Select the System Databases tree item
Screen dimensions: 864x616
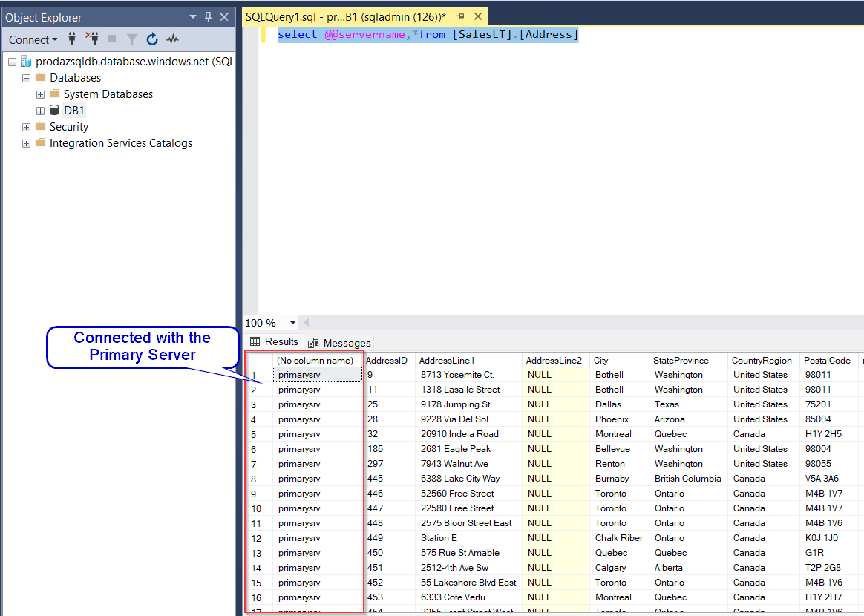[108, 94]
